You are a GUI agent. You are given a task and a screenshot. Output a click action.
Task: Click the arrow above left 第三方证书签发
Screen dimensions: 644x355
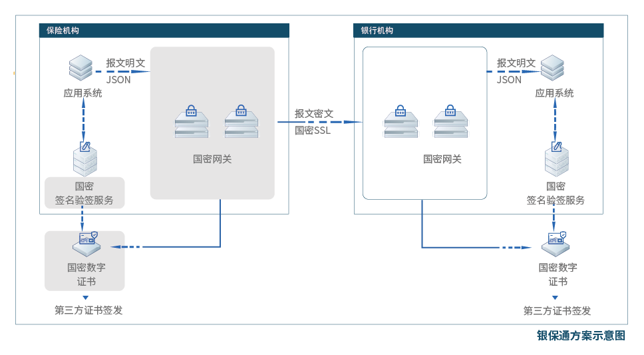tap(85, 298)
